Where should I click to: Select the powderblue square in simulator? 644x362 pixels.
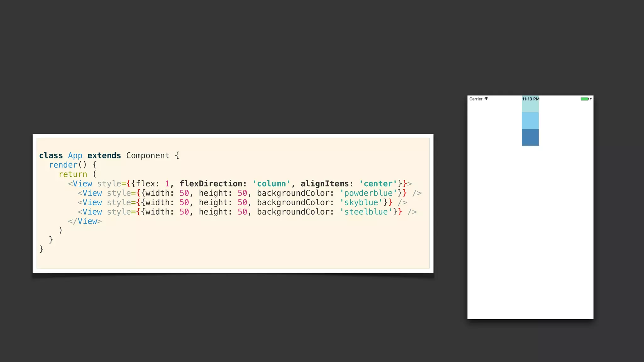(530, 104)
